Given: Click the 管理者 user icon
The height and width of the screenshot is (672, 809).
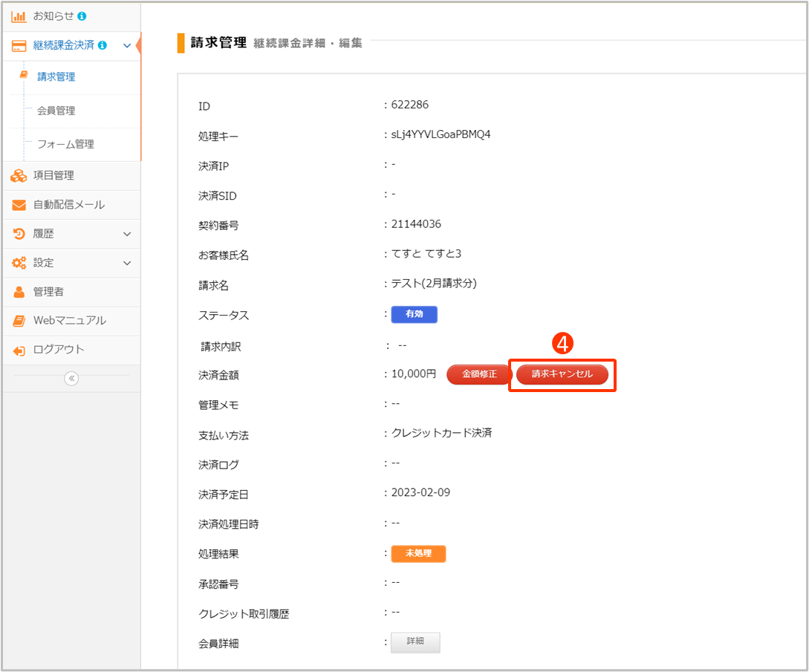Looking at the screenshot, I should click(x=19, y=292).
